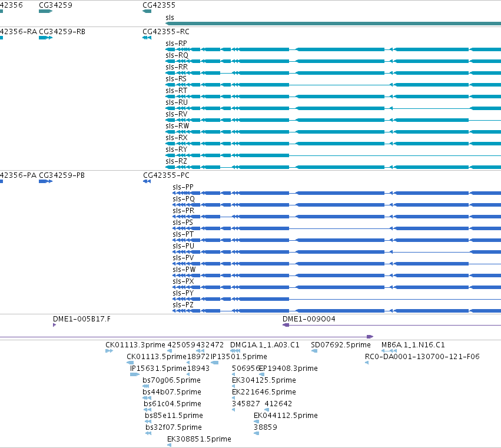The height and width of the screenshot is (448, 501).
Task: Select the CK01113.5prime EST label
Action: (157, 357)
